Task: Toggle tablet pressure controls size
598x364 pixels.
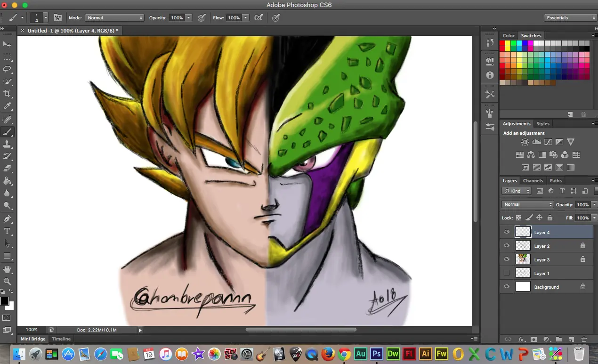Action: (x=276, y=18)
